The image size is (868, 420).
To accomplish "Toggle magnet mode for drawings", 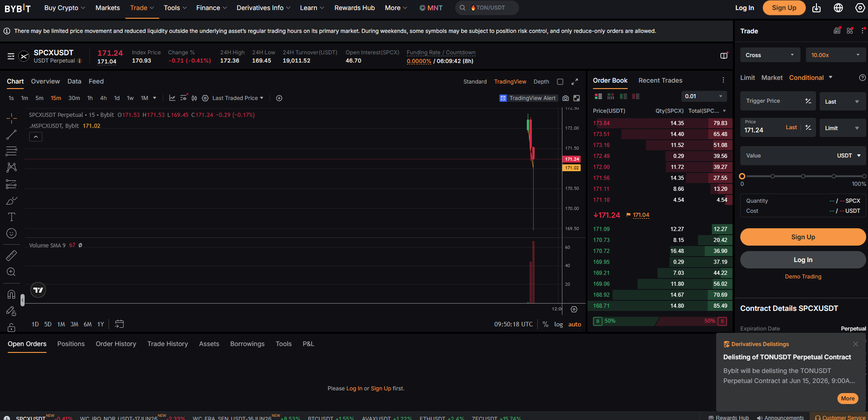I will [x=11, y=294].
